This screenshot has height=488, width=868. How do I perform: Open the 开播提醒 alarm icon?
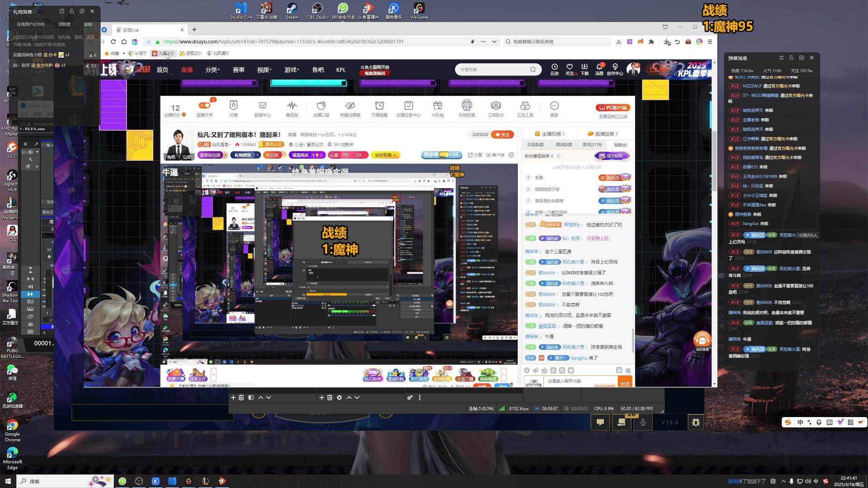coord(379,108)
